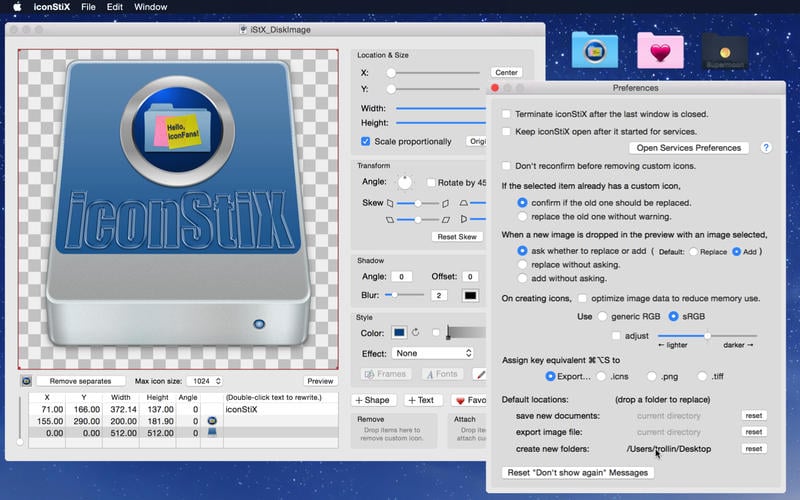Image resolution: width=800 pixels, height=500 pixels.
Task: Click the Center button
Action: (506, 72)
